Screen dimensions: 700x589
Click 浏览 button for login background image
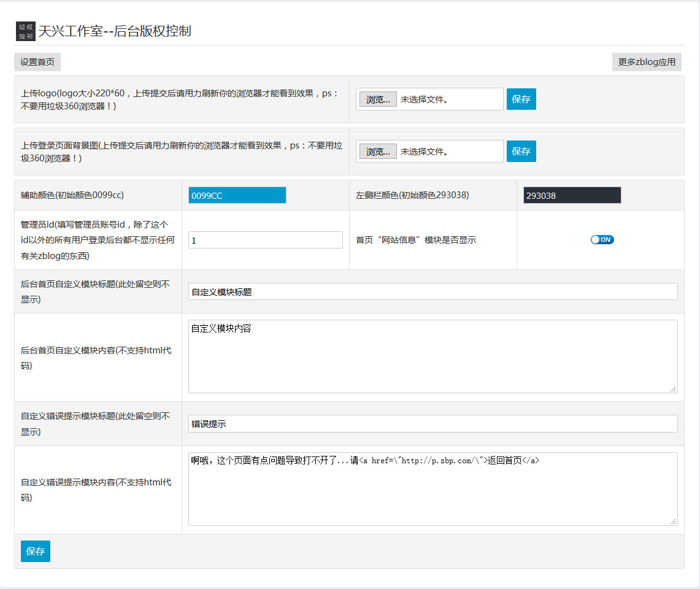[378, 152]
